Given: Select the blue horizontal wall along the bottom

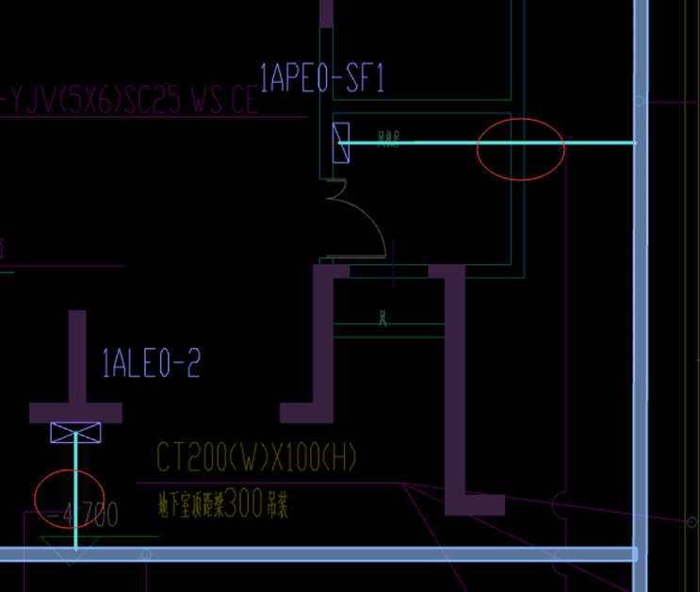Looking at the screenshot, I should click(377, 554).
